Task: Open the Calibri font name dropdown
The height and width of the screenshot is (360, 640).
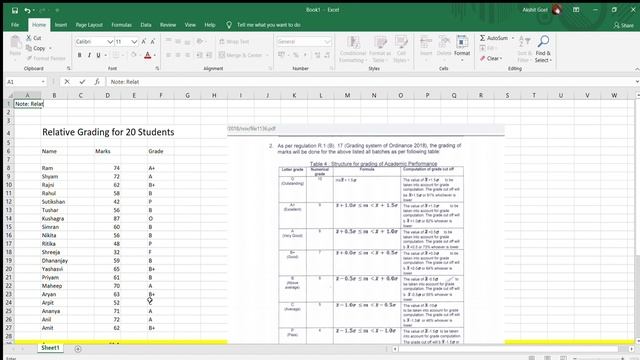Action: 110,42
